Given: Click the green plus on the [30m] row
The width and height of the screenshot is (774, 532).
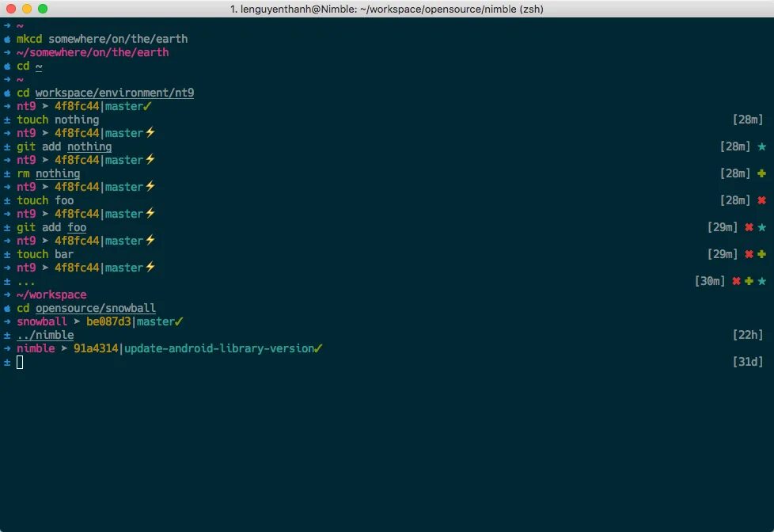Looking at the screenshot, I should 749,281.
